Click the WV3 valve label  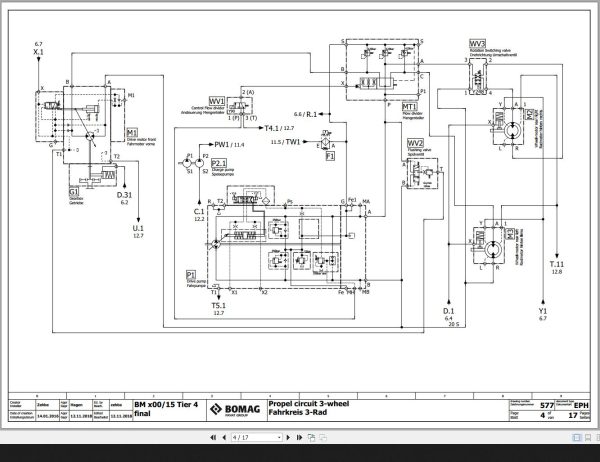click(478, 44)
